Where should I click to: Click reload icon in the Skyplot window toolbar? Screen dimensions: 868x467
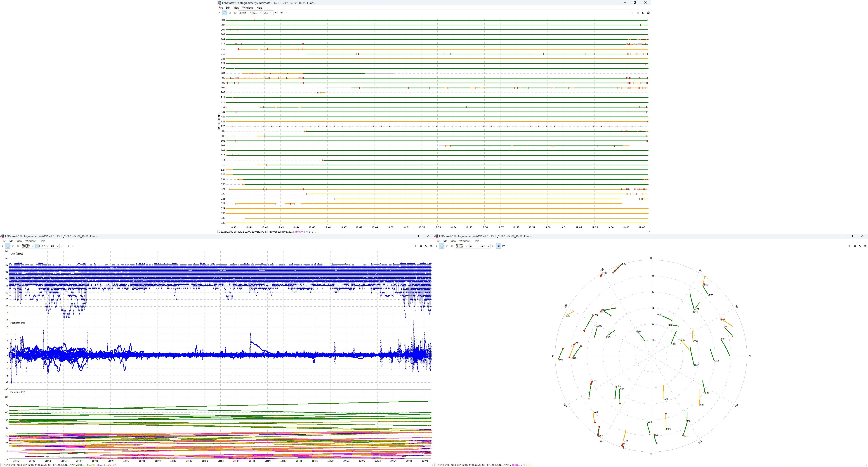[860, 246]
